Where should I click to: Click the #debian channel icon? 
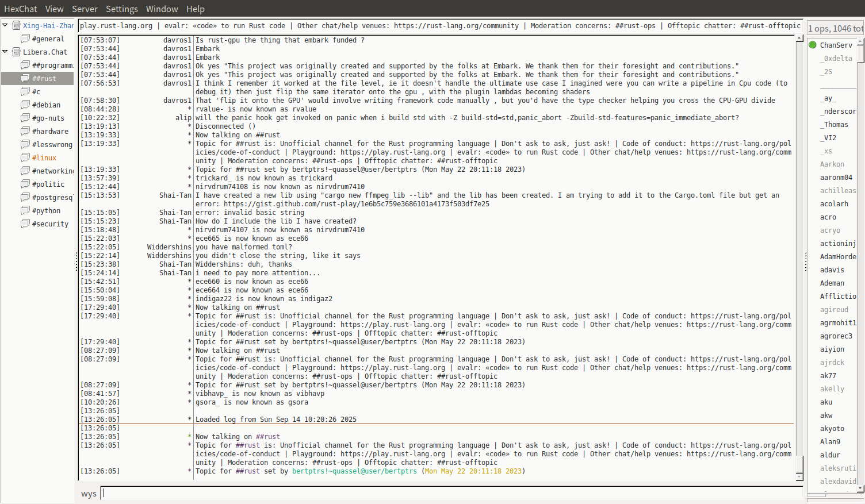point(25,105)
